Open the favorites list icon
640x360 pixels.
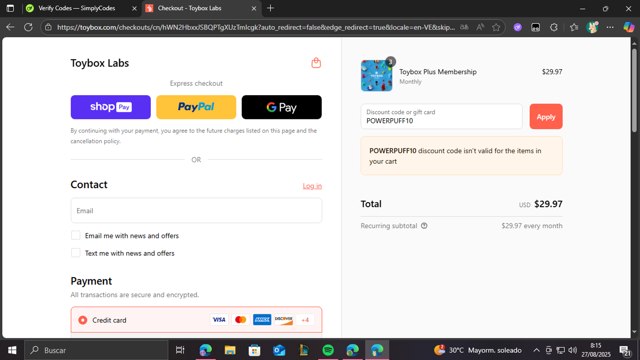coord(574,27)
